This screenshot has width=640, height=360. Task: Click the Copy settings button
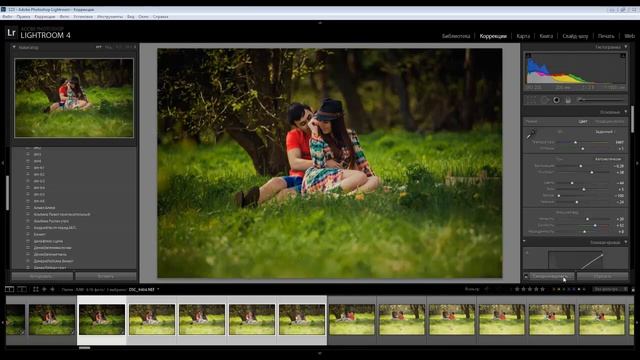(x=42, y=276)
